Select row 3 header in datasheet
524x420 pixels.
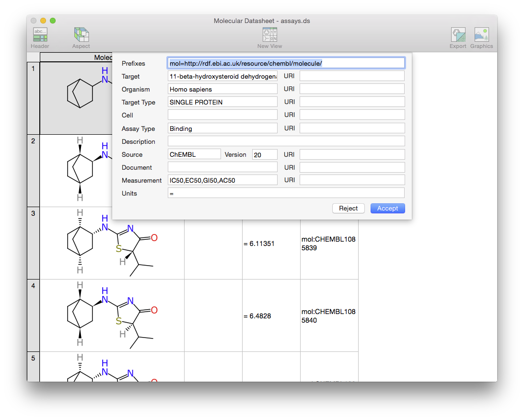33,243
